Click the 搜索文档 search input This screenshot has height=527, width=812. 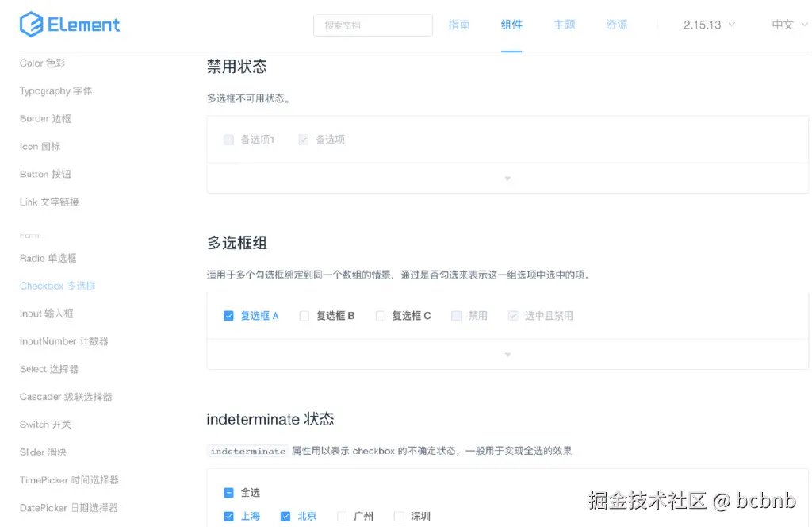(x=373, y=25)
